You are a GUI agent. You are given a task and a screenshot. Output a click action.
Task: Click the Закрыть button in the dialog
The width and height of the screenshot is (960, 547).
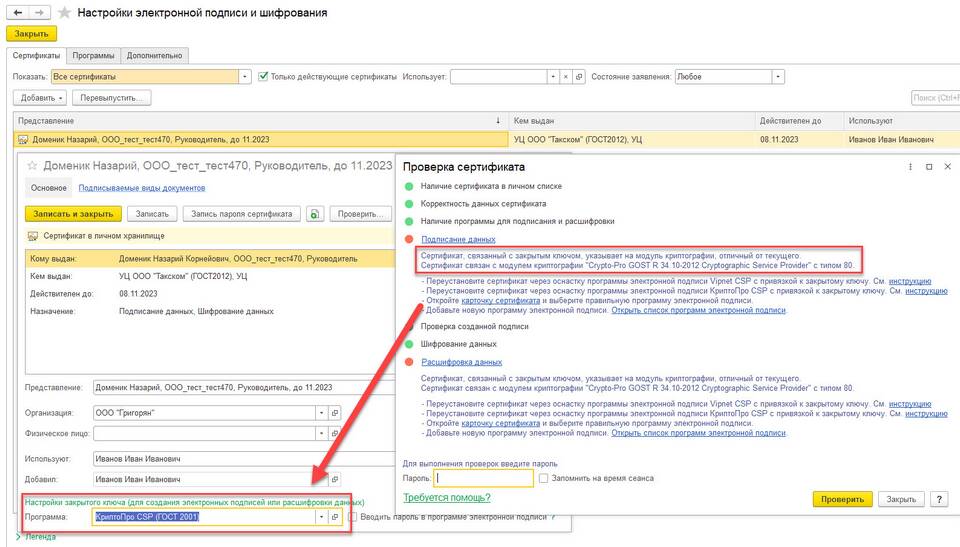pyautogui.click(x=901, y=499)
